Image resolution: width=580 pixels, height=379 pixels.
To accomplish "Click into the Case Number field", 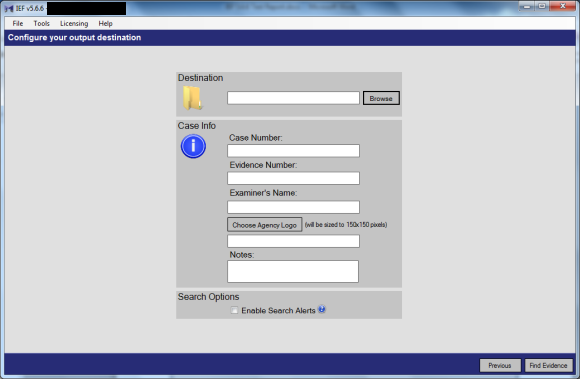I will [293, 150].
